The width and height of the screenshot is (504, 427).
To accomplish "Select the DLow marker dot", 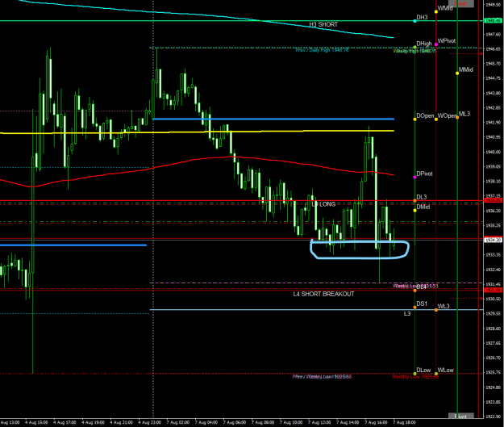I will tap(414, 374).
